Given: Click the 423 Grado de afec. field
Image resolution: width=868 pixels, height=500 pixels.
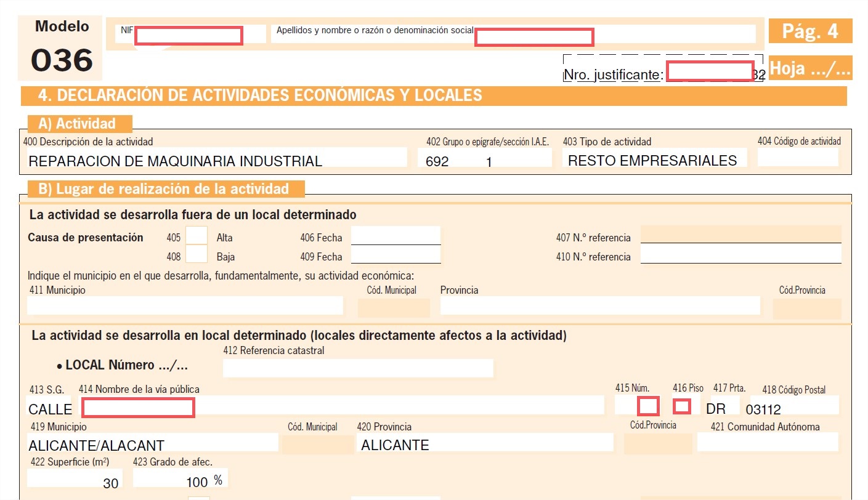Looking at the screenshot, I should pyautogui.click(x=180, y=478).
